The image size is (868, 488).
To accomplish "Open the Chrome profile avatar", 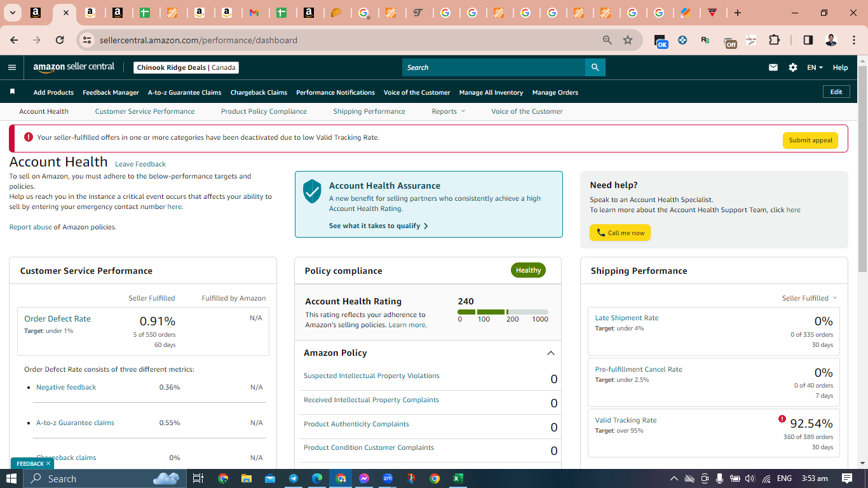I will pos(831,40).
